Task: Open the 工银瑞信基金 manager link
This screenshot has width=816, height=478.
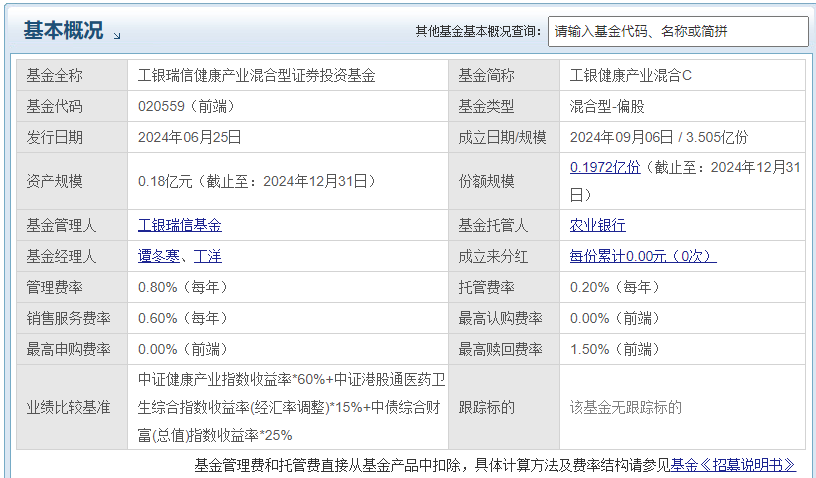Action: pyautogui.click(x=180, y=225)
